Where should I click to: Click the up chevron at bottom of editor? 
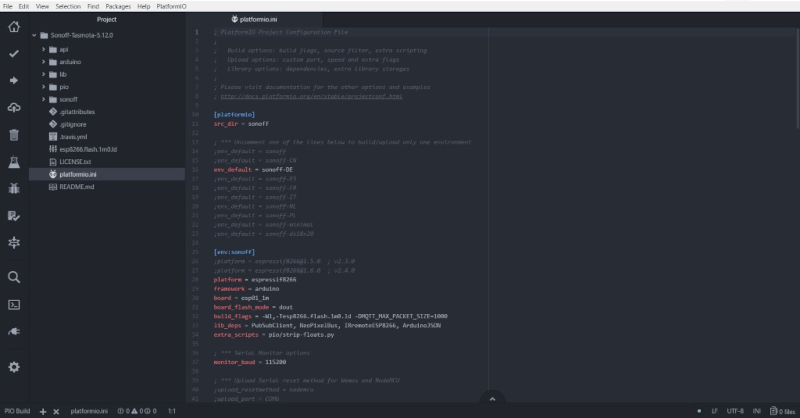click(491, 398)
